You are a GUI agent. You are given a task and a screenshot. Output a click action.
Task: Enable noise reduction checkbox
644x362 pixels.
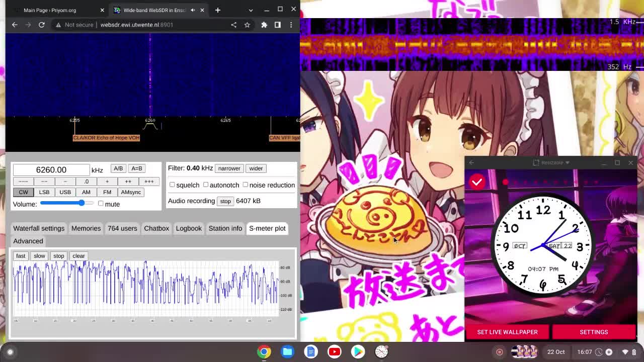[x=245, y=185]
